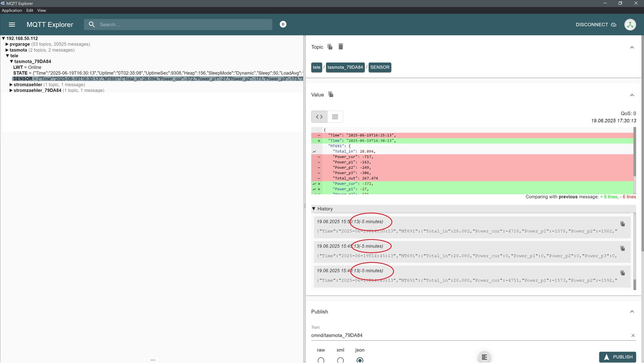Image resolution: width=644 pixels, height=363 pixels.
Task: Collapse the Value panel
Action: (632, 95)
